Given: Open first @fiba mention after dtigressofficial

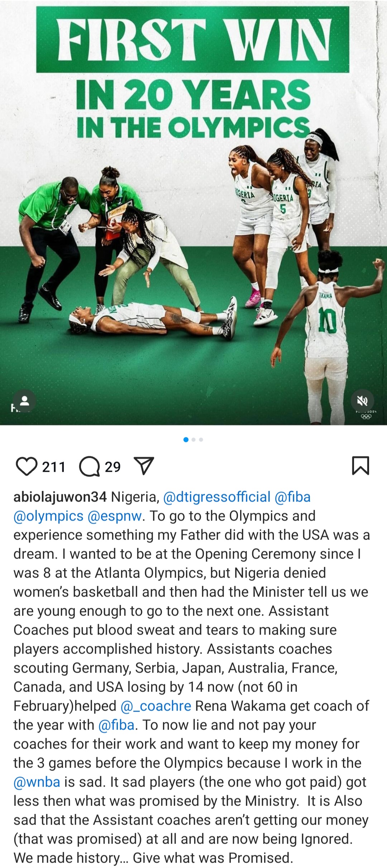Looking at the screenshot, I should pyautogui.click(x=292, y=497).
